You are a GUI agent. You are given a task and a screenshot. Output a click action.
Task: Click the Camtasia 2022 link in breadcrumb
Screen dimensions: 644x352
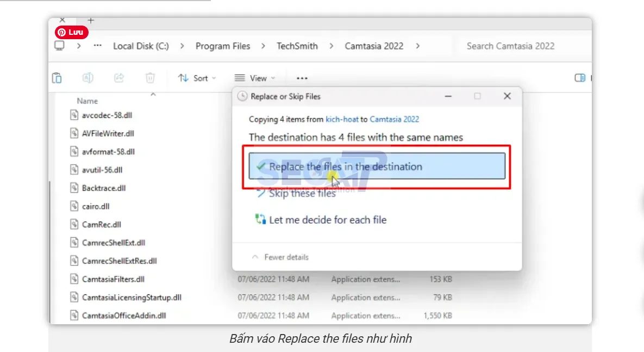pyautogui.click(x=374, y=46)
